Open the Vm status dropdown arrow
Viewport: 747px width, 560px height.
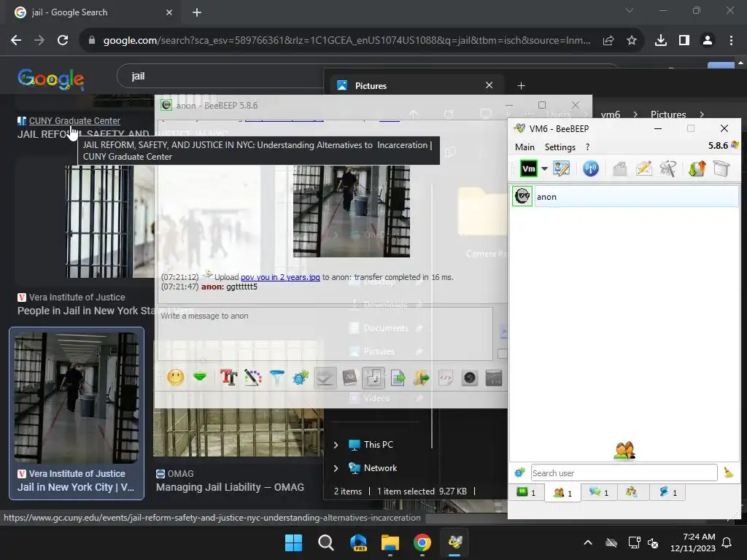tap(544, 168)
